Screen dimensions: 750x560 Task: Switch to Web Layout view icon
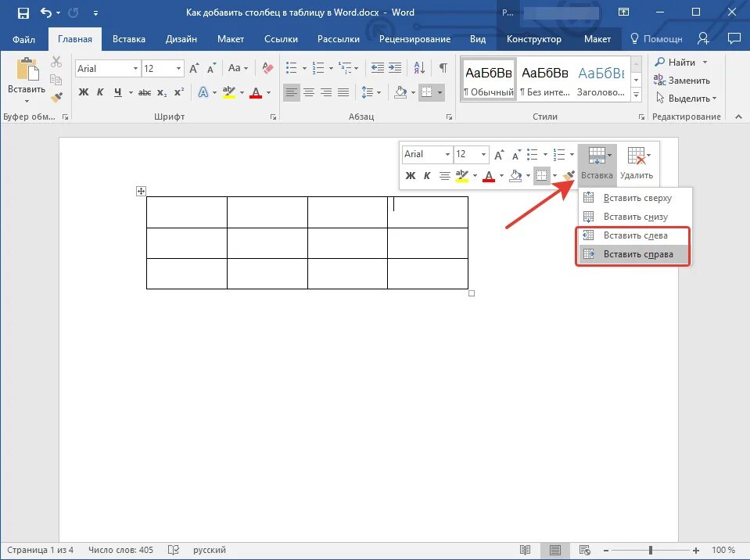click(x=584, y=550)
